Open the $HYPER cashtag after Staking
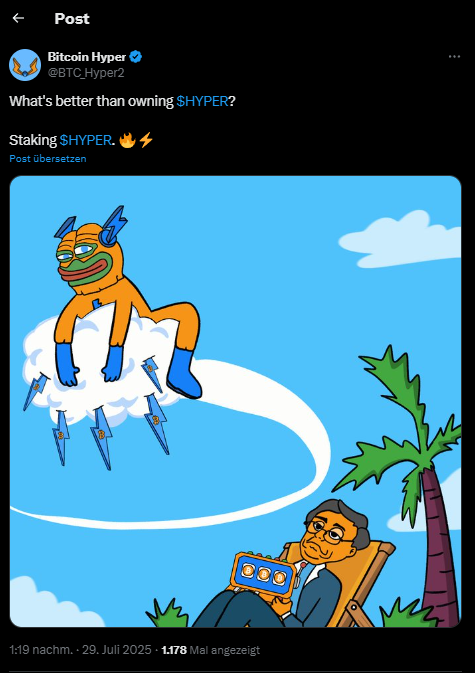This screenshot has width=475, height=673. pos(85,140)
